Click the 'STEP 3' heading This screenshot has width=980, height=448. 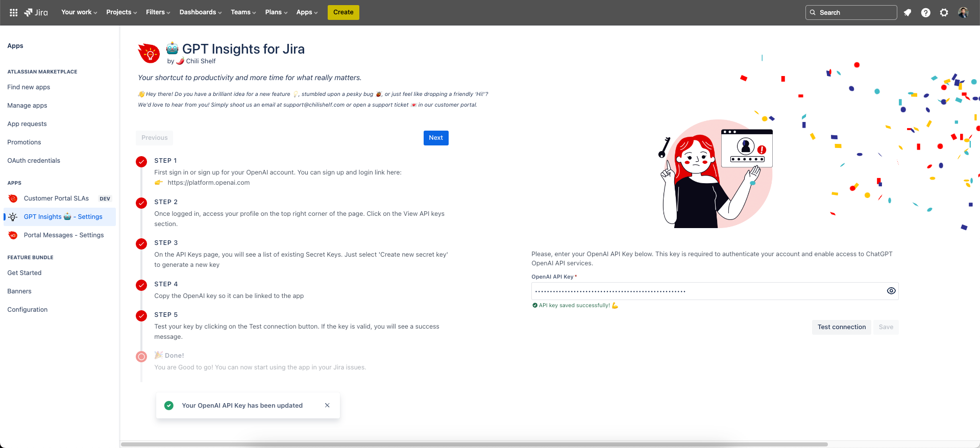pyautogui.click(x=166, y=243)
